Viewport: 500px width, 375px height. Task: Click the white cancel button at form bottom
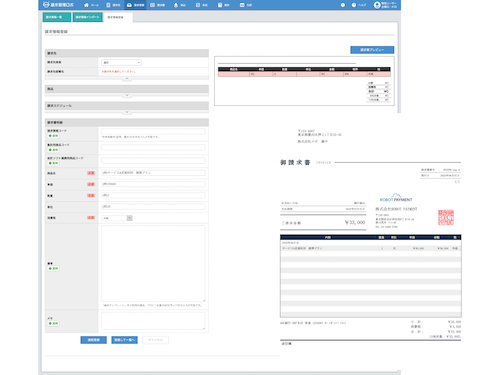(155, 340)
